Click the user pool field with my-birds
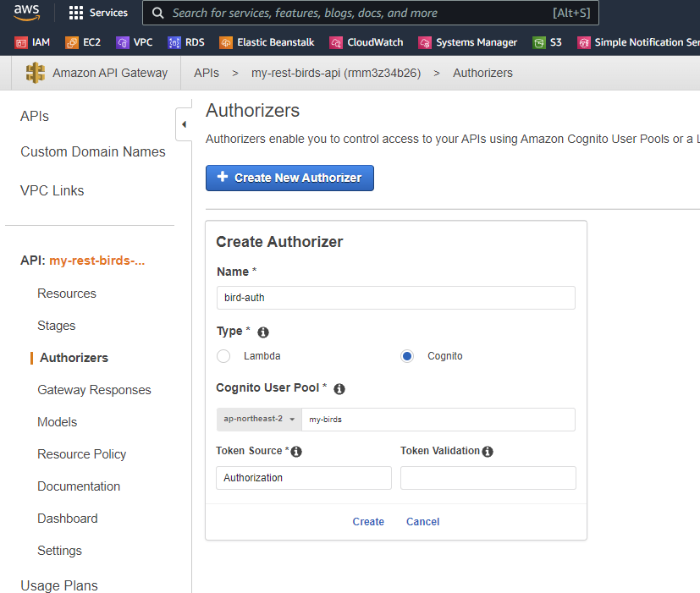 click(x=438, y=420)
